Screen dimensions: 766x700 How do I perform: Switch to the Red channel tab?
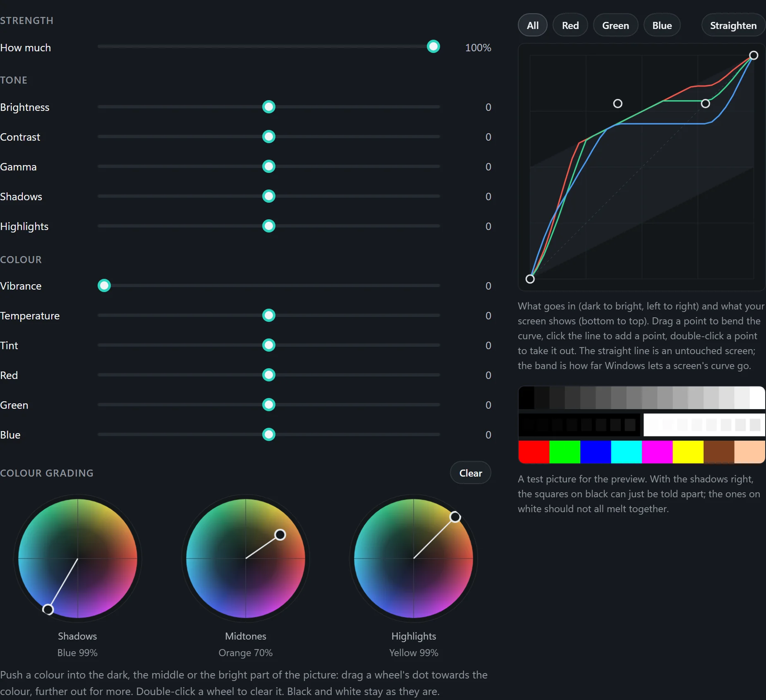pos(570,25)
